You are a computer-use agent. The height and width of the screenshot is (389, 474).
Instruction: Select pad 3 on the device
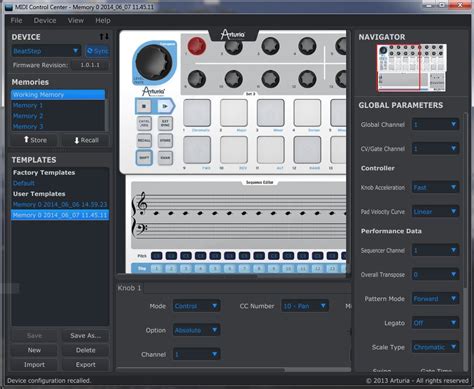(x=270, y=113)
